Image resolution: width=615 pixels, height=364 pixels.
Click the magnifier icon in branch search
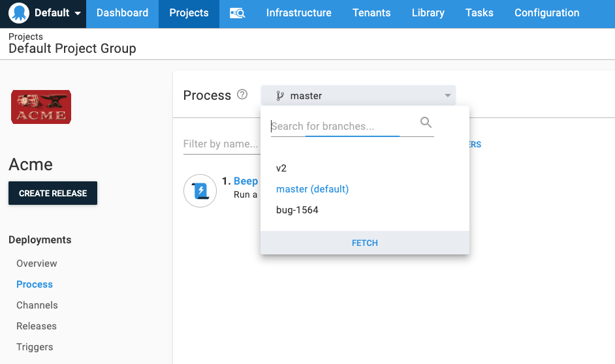point(426,123)
